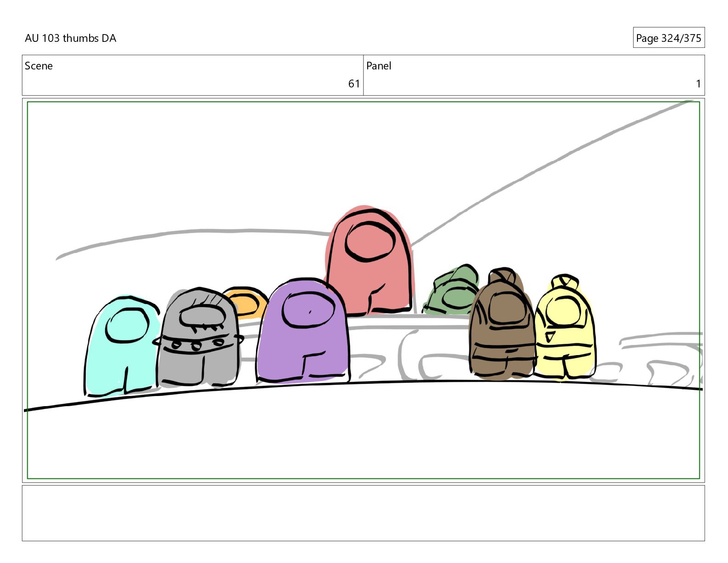Click the 'Scene' label
Image resolution: width=728 pixels, height=563 pixels.
39,66
